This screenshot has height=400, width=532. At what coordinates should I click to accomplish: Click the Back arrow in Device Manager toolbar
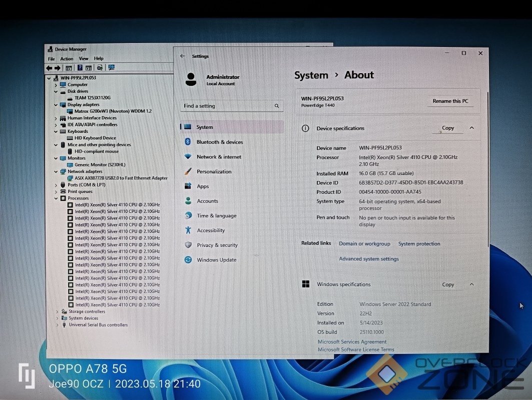[x=49, y=68]
